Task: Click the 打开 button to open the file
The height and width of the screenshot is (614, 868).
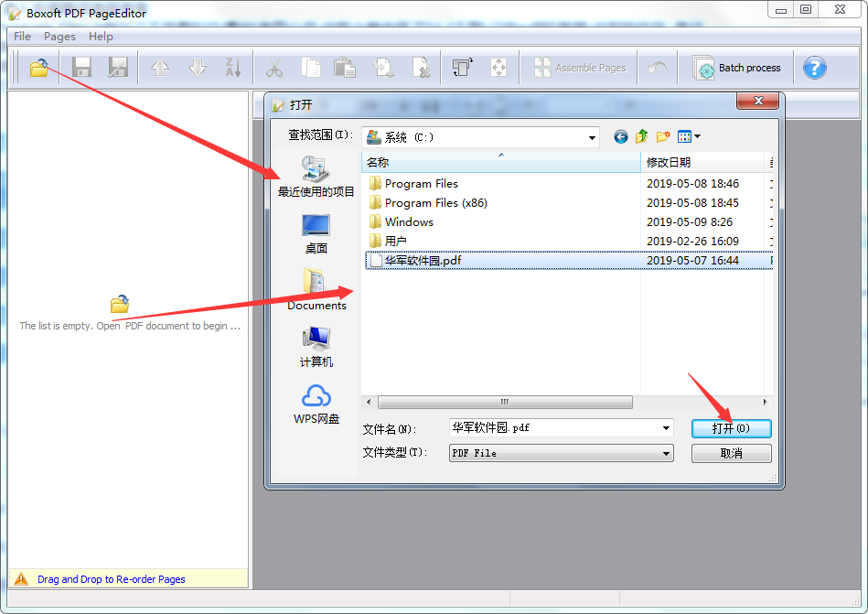Action: [x=731, y=427]
